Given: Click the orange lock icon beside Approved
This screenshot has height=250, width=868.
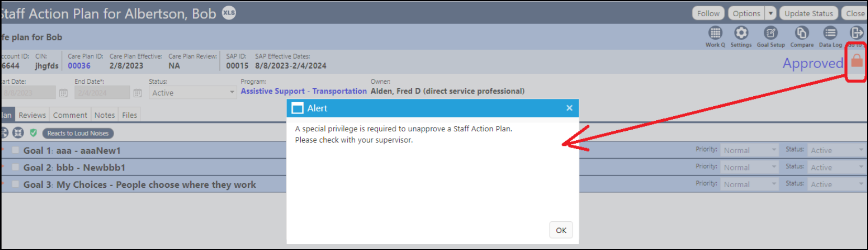Looking at the screenshot, I should [x=856, y=61].
